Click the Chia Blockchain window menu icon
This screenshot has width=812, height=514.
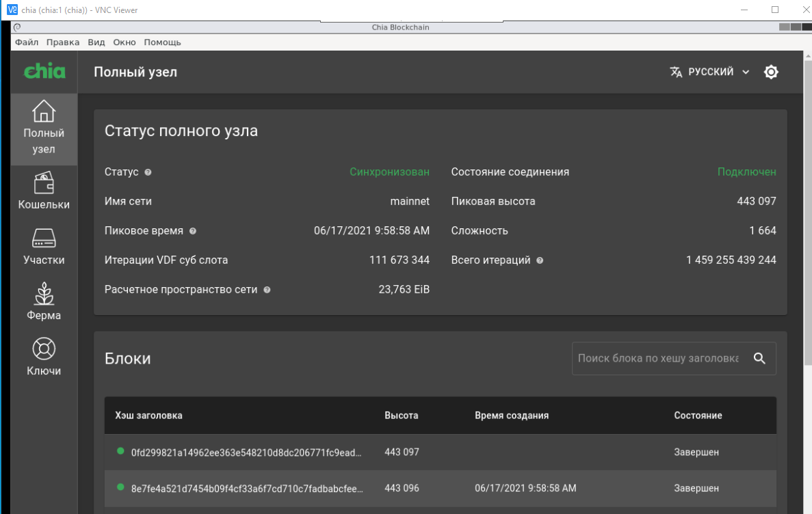[x=17, y=27]
